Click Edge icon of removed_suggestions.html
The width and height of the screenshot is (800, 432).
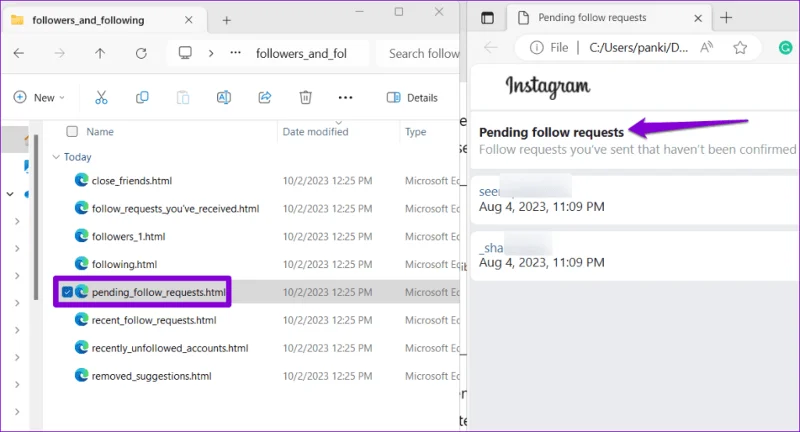point(81,375)
